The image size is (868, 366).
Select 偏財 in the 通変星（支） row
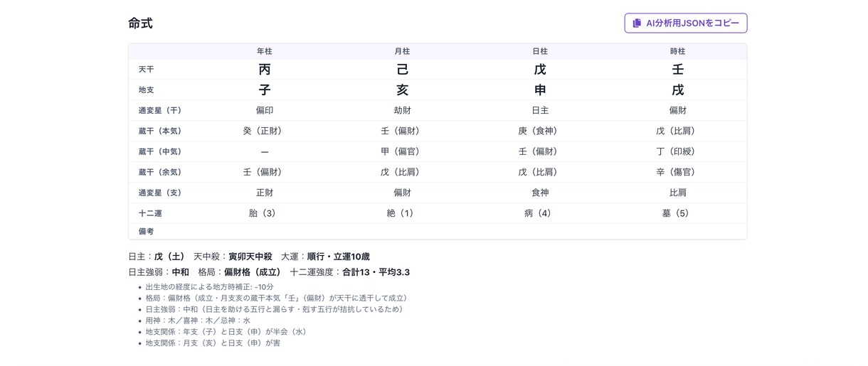(x=403, y=193)
